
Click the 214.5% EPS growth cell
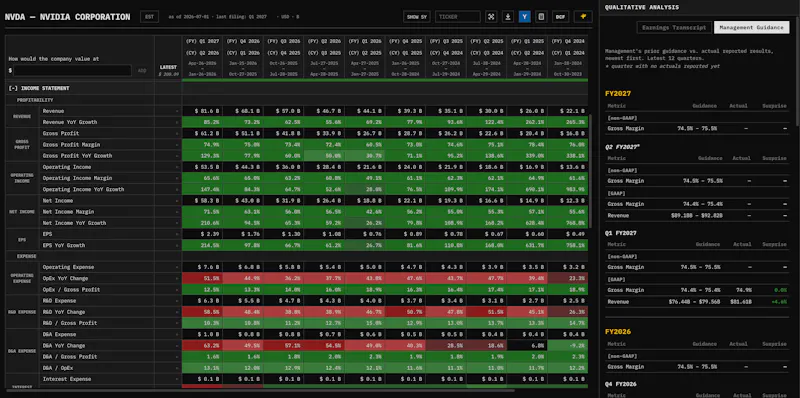(202, 245)
